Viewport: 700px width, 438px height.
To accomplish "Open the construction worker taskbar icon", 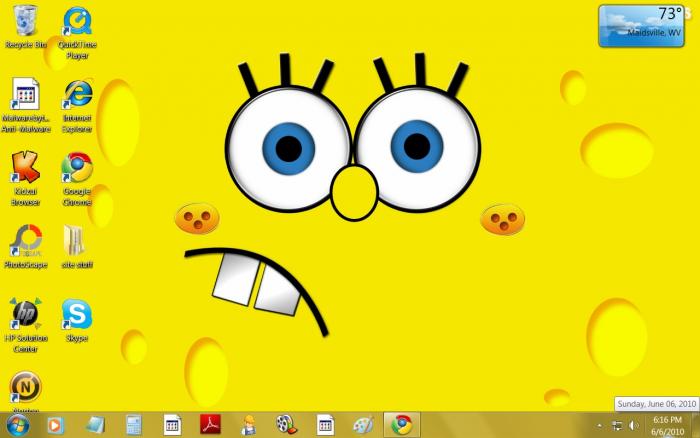I will [x=248, y=425].
